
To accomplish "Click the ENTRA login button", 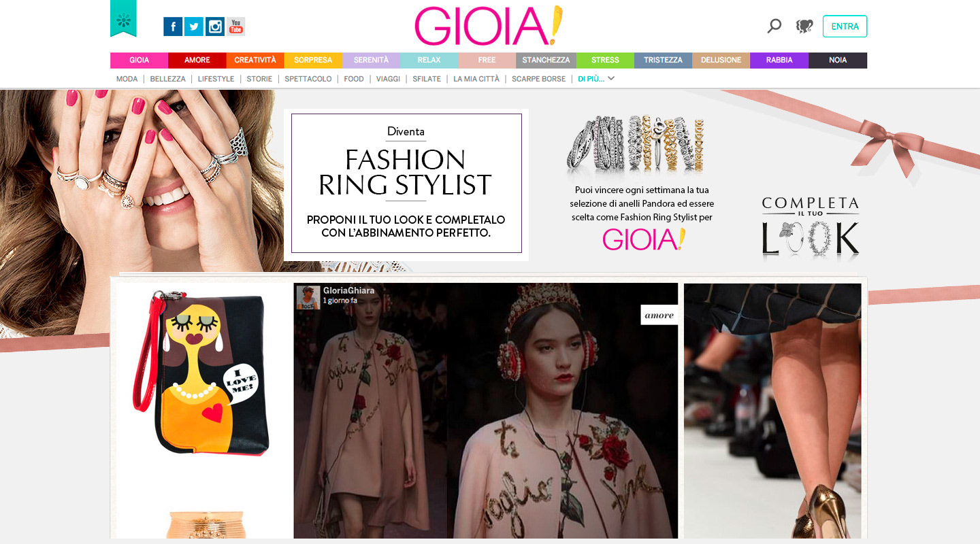I will click(845, 27).
